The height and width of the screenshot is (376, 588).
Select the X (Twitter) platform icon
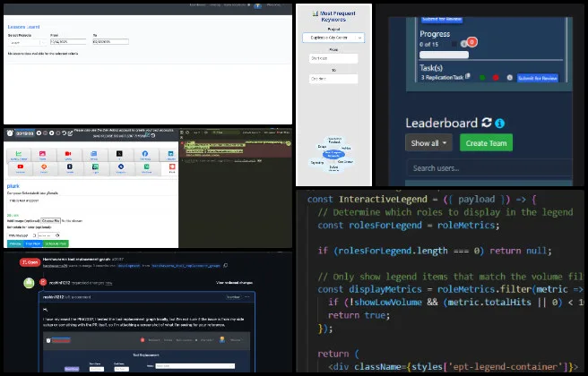(x=120, y=155)
